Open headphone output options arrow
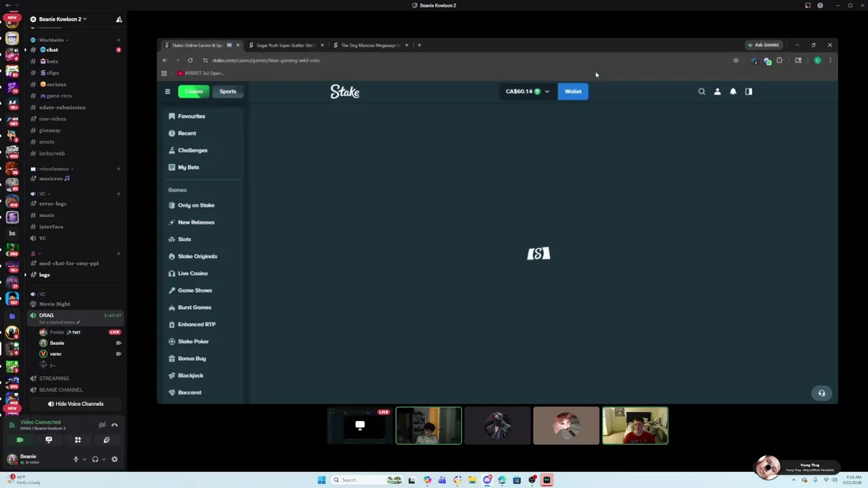868x488 pixels. [x=103, y=460]
